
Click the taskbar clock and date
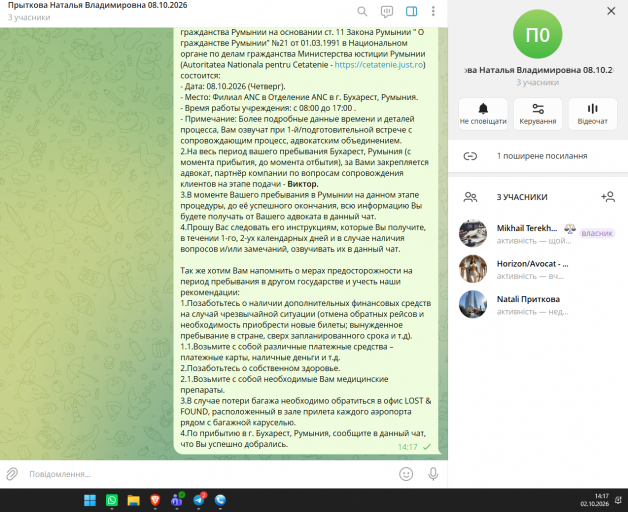tap(595, 500)
